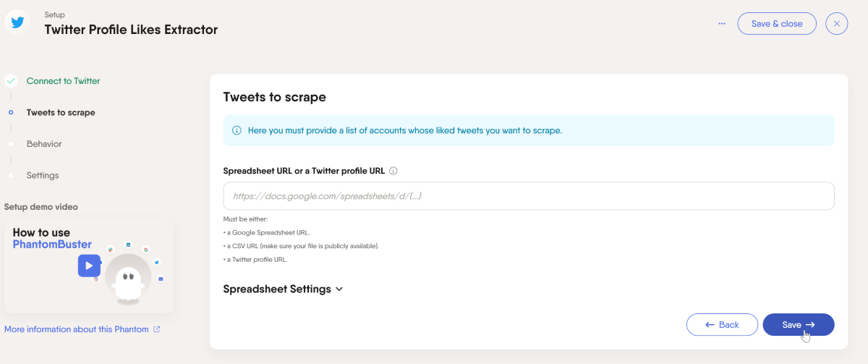Click the chevron beside Spreadsheet Settings
The height and width of the screenshot is (364, 868).
click(339, 289)
